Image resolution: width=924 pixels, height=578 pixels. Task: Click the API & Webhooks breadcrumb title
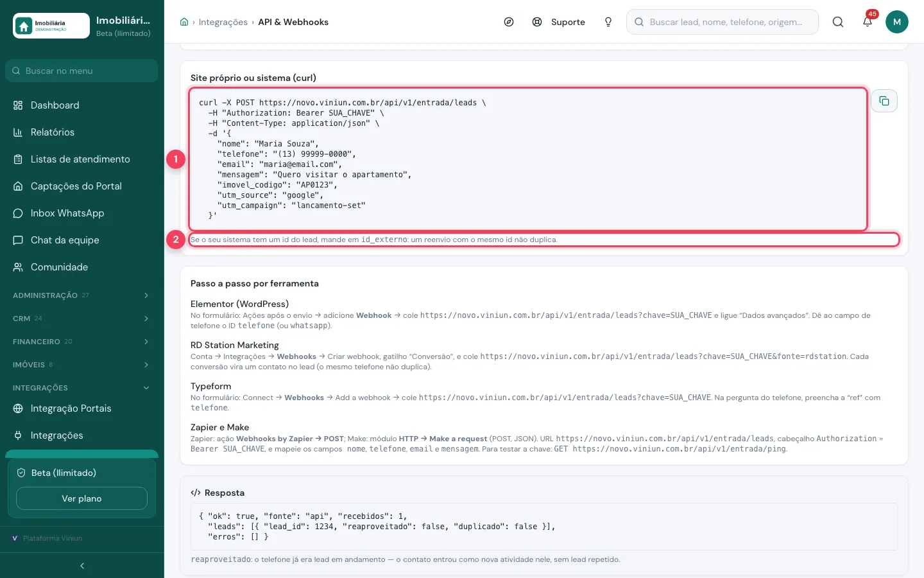pyautogui.click(x=293, y=22)
